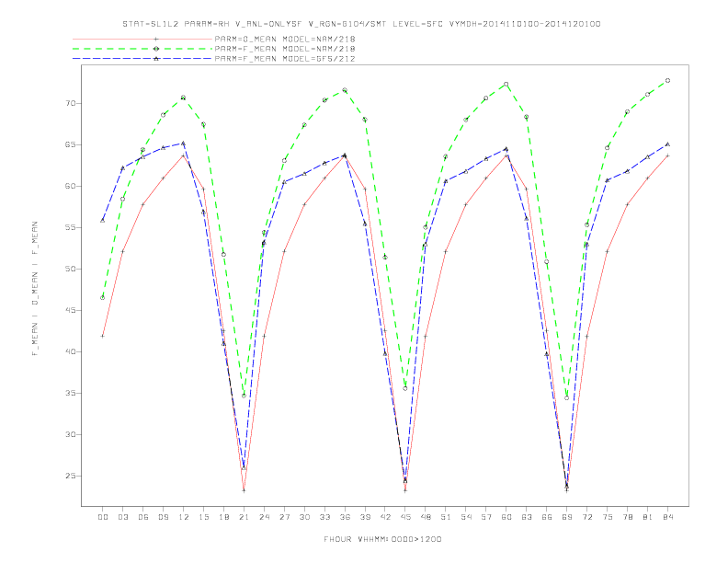Click x-axis forecast hour label 42
The height and width of the screenshot is (563, 728).
pyautogui.click(x=385, y=517)
